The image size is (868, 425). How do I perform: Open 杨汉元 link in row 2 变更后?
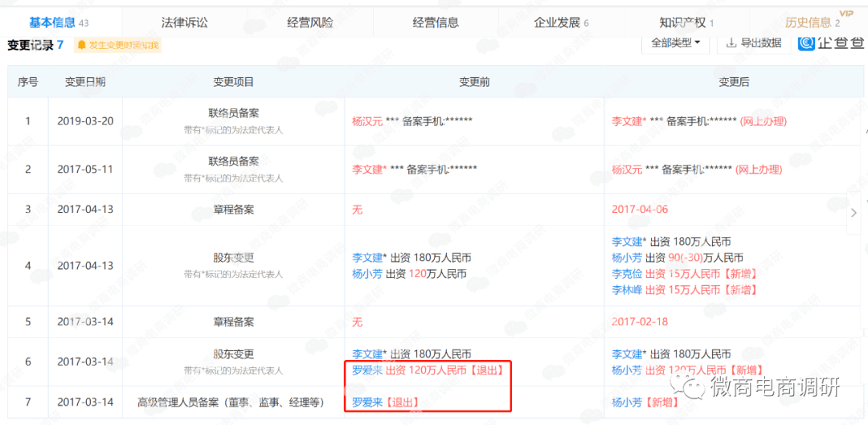tap(627, 170)
